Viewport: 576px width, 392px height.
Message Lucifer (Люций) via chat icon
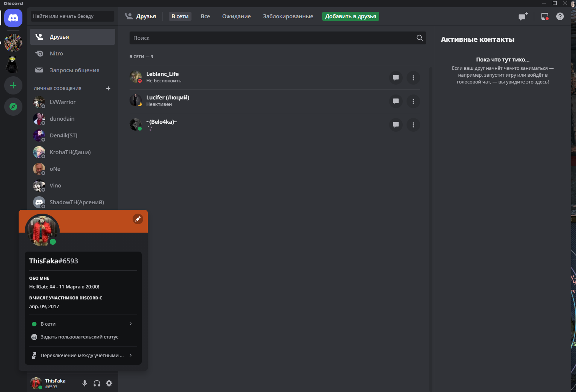point(396,101)
